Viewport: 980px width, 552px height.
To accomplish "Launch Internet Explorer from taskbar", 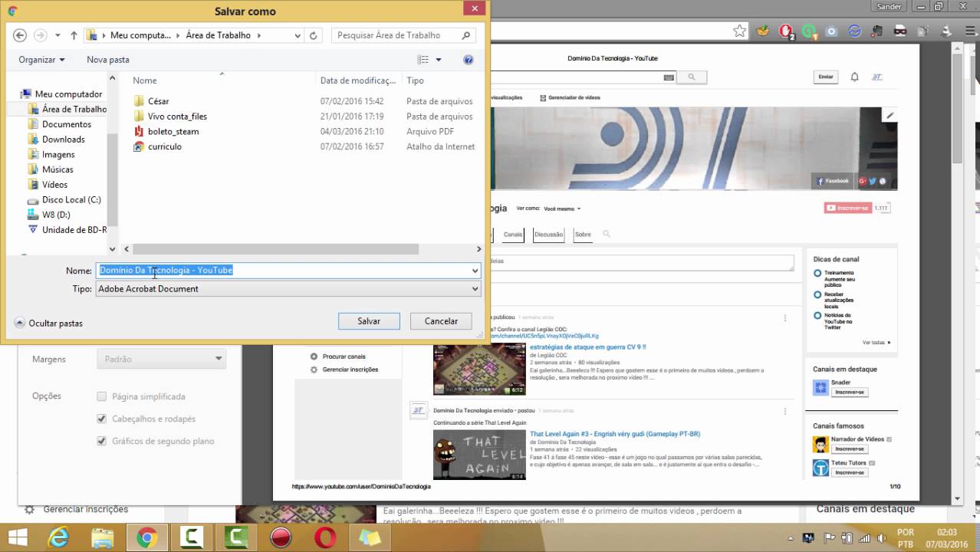I will 58,538.
